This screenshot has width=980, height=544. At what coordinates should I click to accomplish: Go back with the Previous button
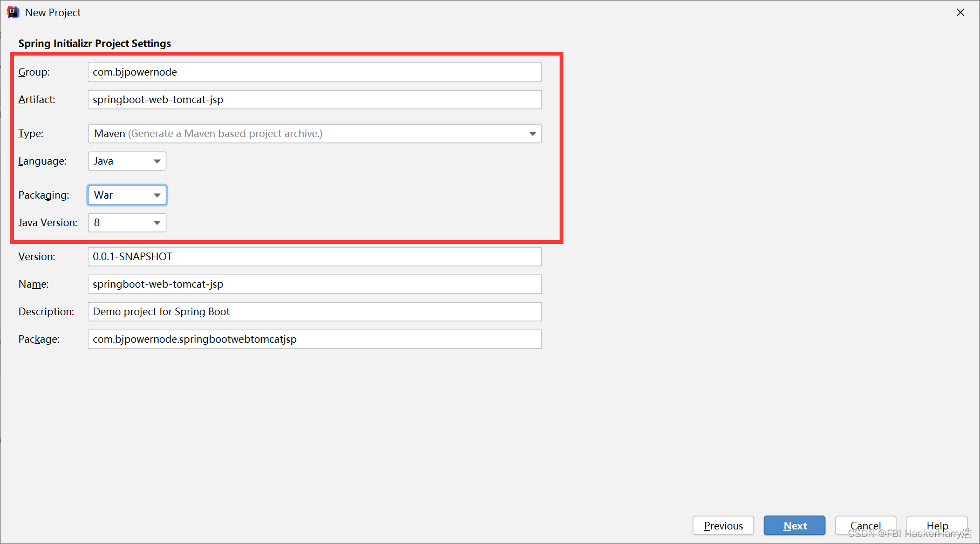point(723,526)
